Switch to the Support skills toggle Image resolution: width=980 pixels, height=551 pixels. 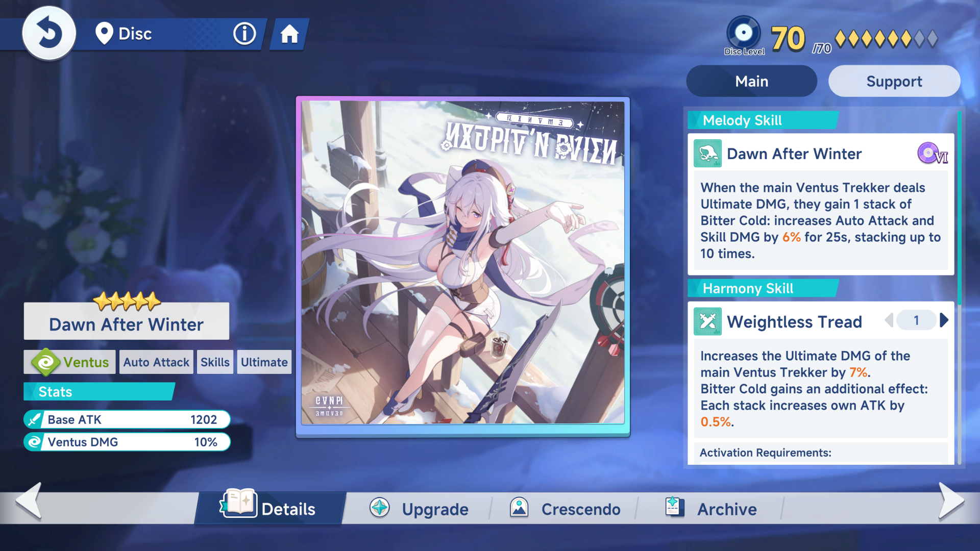click(x=894, y=81)
